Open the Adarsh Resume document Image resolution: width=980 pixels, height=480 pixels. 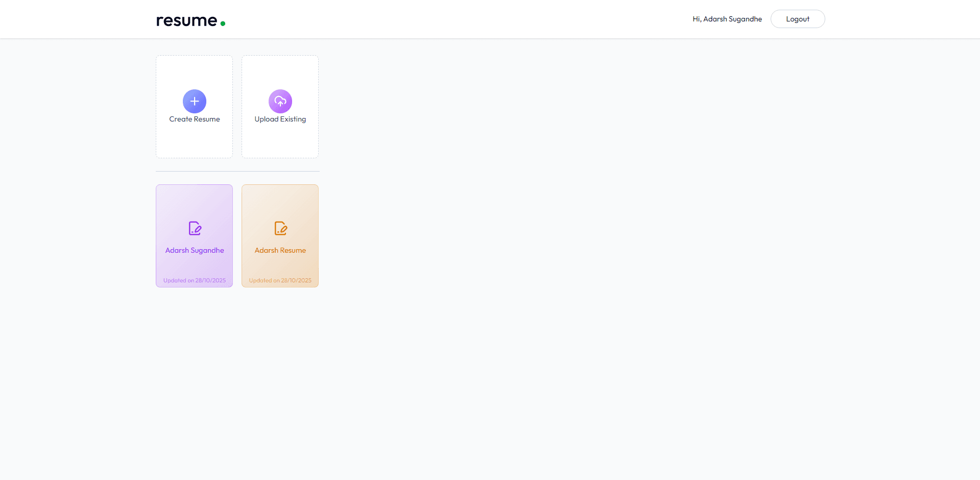pos(280,235)
